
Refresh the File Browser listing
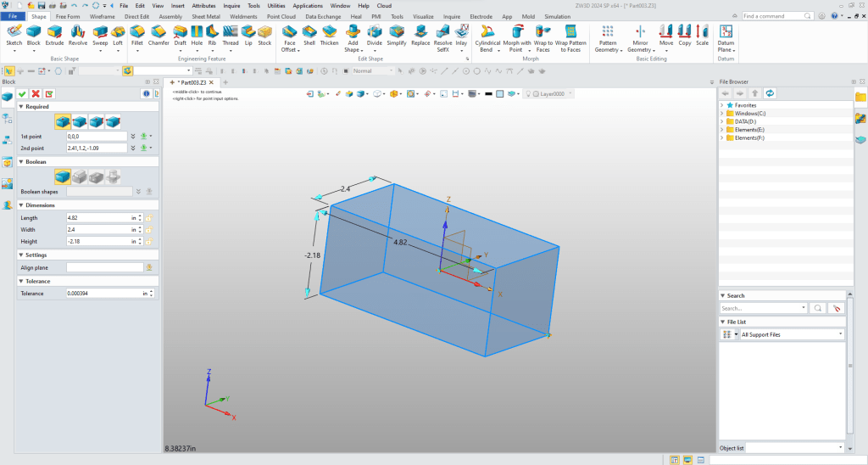770,92
